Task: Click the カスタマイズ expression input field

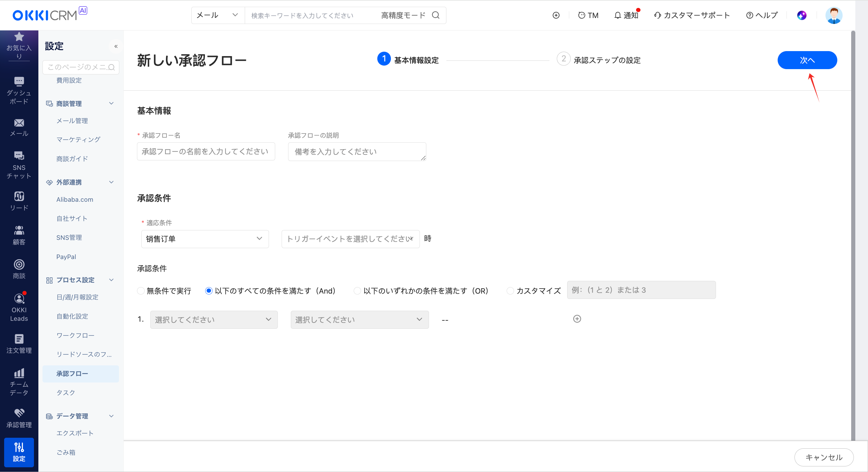Action: click(x=641, y=290)
